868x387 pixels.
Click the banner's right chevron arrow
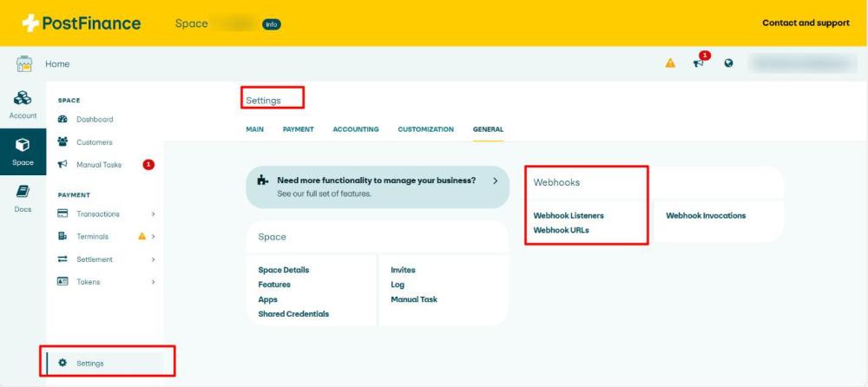495,180
